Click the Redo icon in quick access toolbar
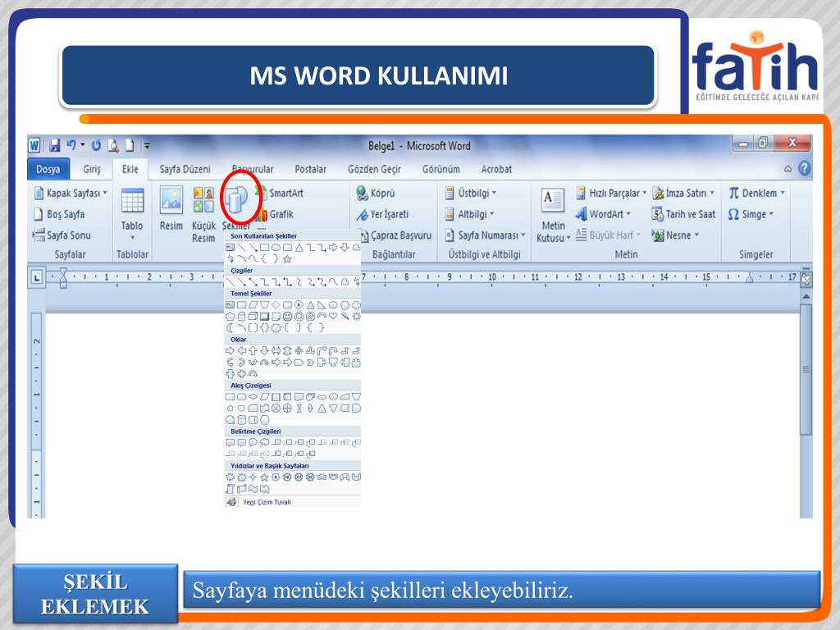The width and height of the screenshot is (840, 630). pyautogui.click(x=97, y=145)
